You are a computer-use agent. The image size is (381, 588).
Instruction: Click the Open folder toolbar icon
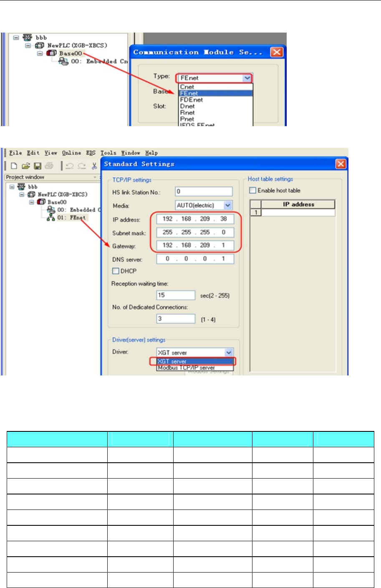pyautogui.click(x=26, y=166)
